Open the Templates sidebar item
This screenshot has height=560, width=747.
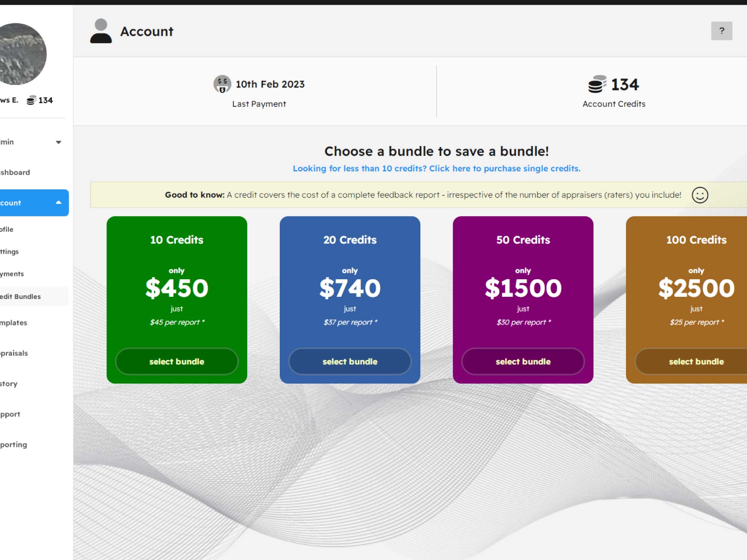coord(14,323)
